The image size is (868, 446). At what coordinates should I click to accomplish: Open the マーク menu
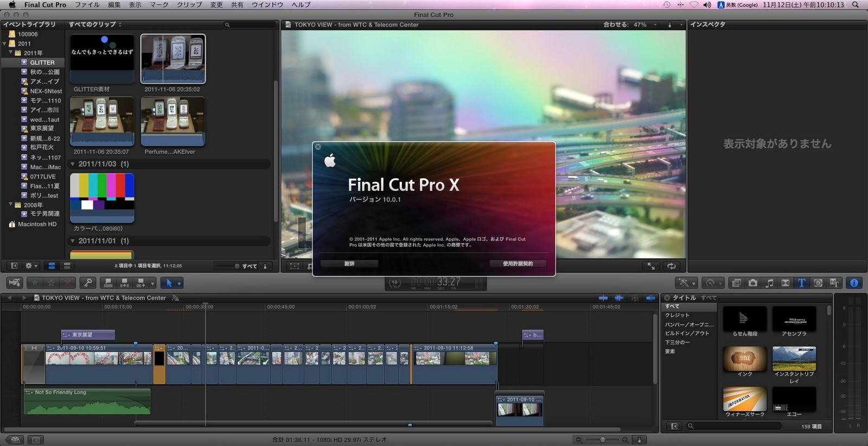159,5
